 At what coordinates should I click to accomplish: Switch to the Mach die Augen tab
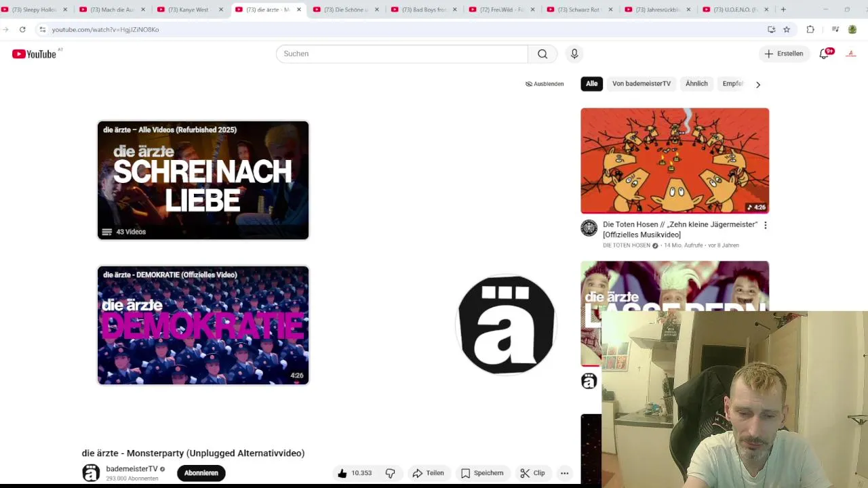tap(112, 9)
